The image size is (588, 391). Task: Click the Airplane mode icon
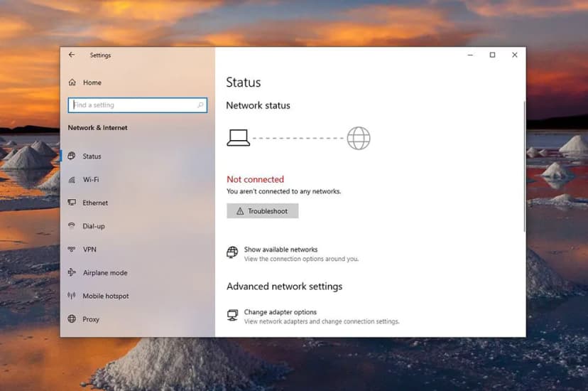pyautogui.click(x=72, y=273)
